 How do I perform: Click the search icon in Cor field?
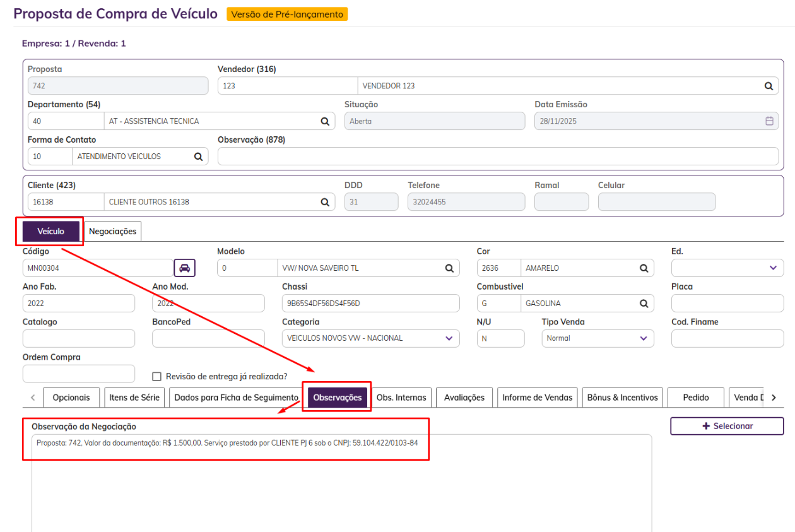644,268
